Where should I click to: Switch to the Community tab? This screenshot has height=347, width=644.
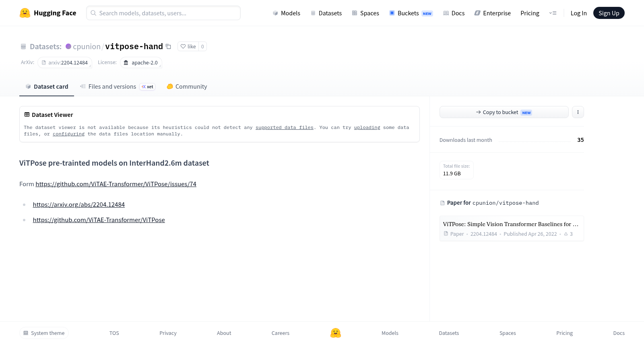click(187, 86)
